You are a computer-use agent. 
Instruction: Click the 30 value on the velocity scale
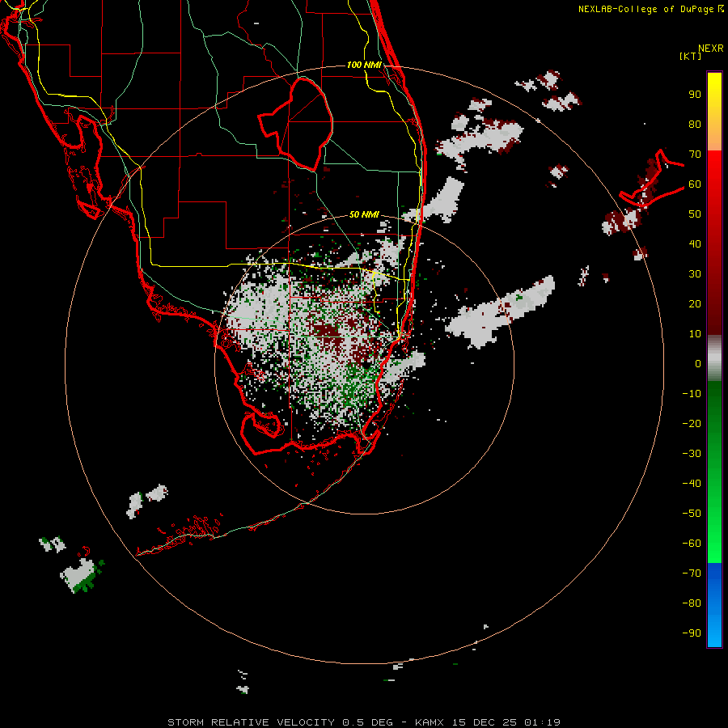[x=695, y=274]
